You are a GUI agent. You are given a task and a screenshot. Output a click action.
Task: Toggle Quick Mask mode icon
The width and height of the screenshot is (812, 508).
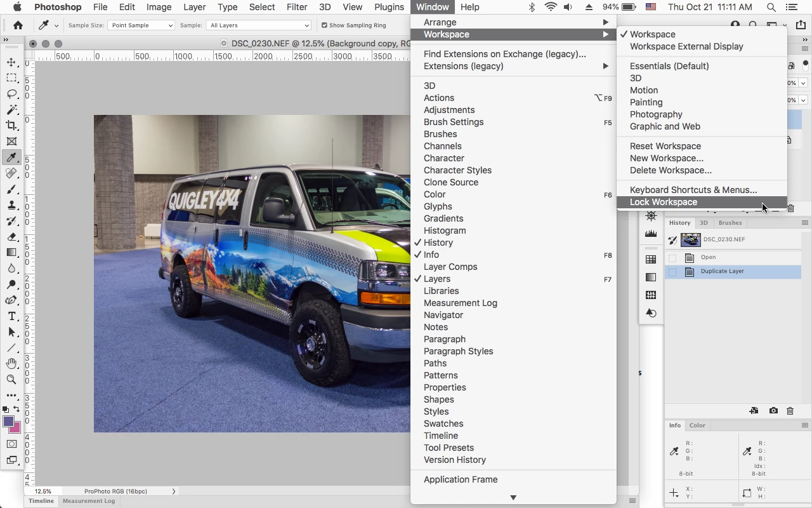(11, 444)
